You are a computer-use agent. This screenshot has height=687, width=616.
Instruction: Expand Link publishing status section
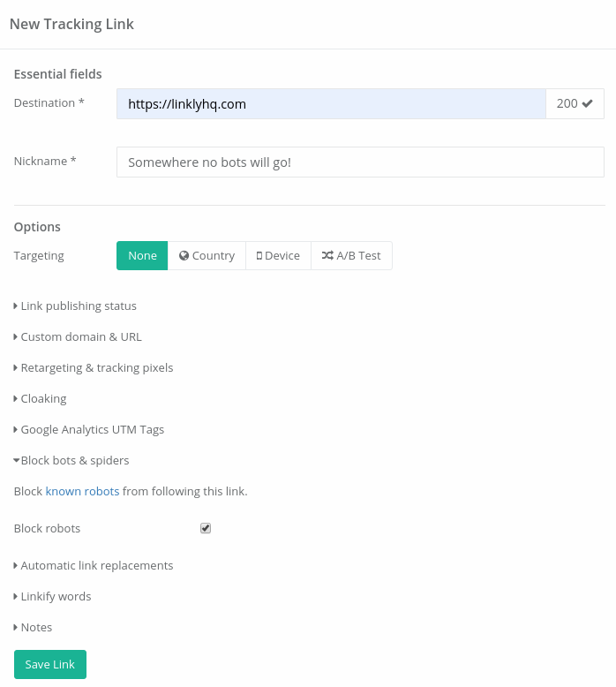pos(75,306)
